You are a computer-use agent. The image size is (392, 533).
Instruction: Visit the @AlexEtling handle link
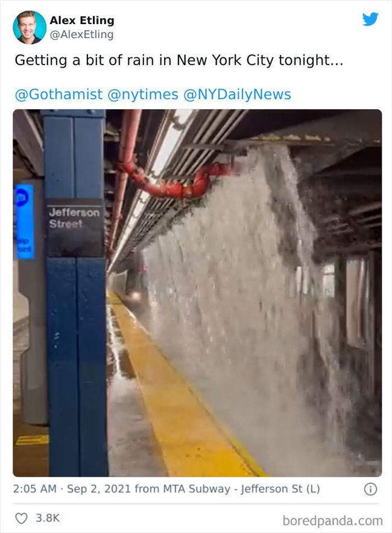pyautogui.click(x=81, y=34)
